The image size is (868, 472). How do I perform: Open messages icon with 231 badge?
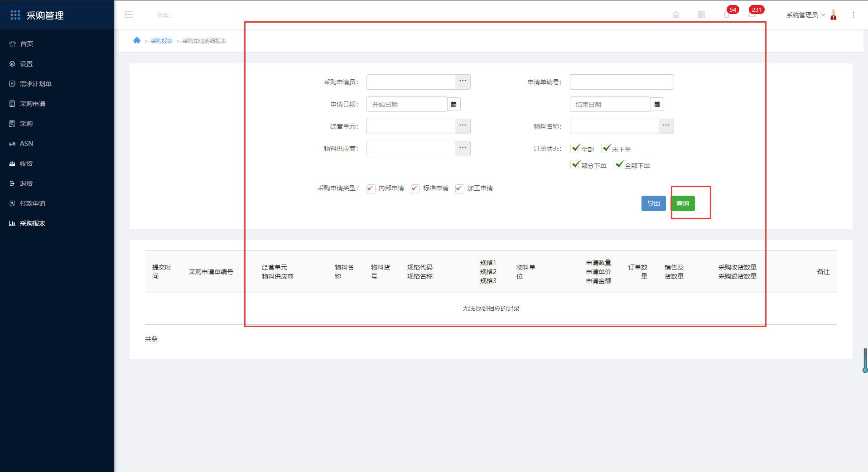click(752, 15)
